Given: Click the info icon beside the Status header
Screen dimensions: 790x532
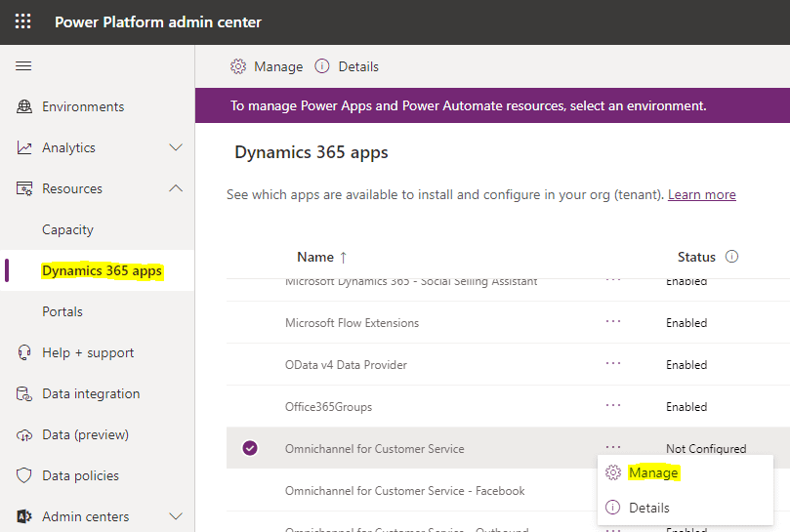Looking at the screenshot, I should pos(731,257).
